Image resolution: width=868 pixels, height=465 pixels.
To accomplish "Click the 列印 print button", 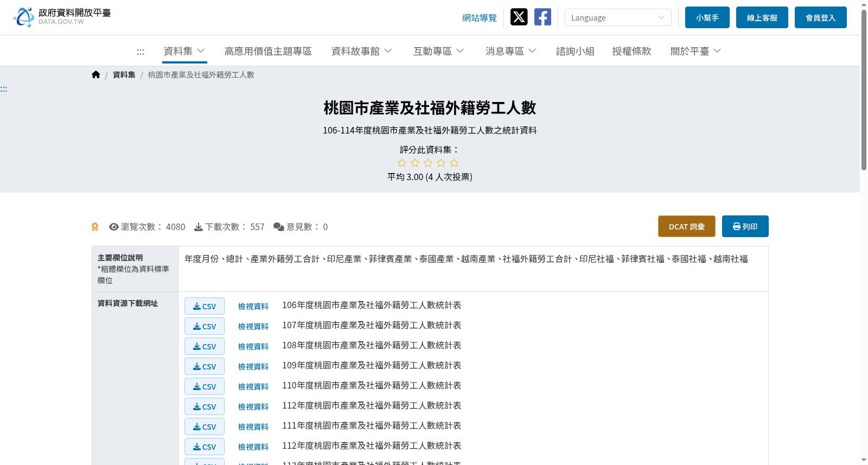I will [x=745, y=226].
